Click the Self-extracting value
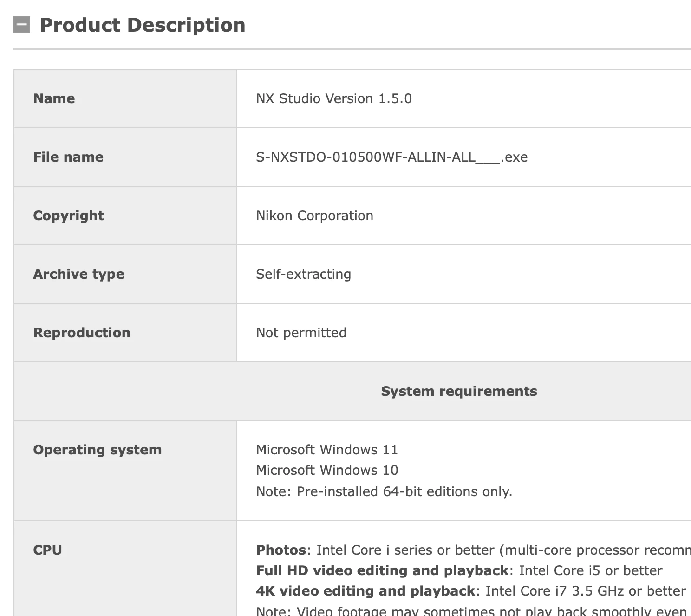 tap(303, 274)
